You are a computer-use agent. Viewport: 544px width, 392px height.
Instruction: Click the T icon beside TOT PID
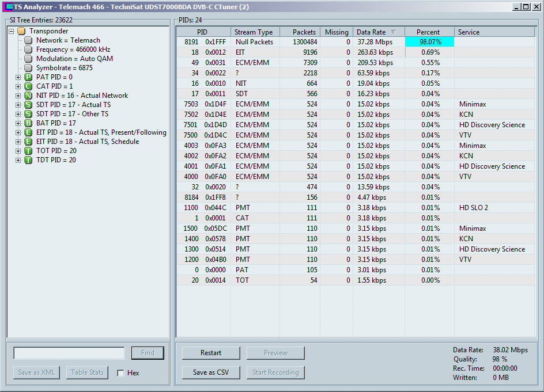[x=28, y=151]
